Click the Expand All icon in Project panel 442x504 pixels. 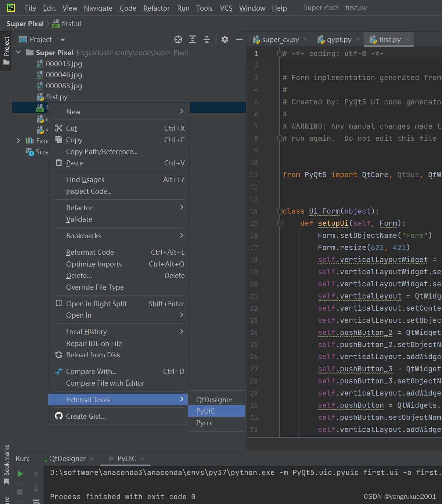pos(193,39)
